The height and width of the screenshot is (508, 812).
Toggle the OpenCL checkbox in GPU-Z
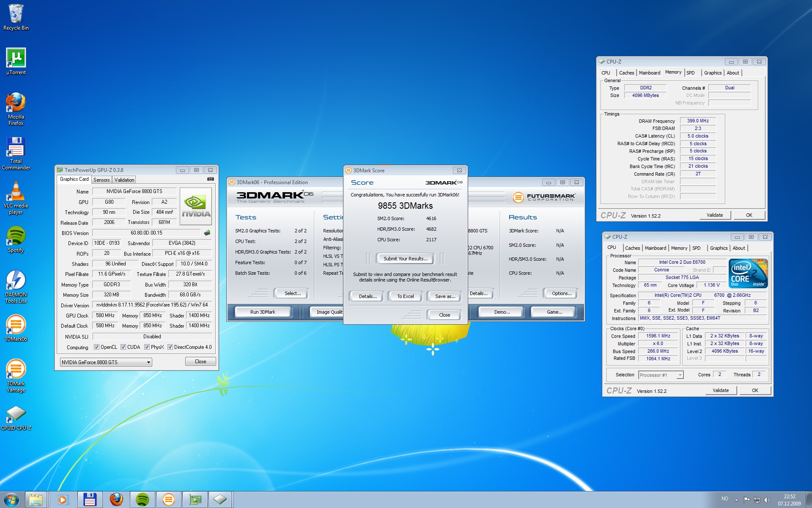click(x=96, y=347)
